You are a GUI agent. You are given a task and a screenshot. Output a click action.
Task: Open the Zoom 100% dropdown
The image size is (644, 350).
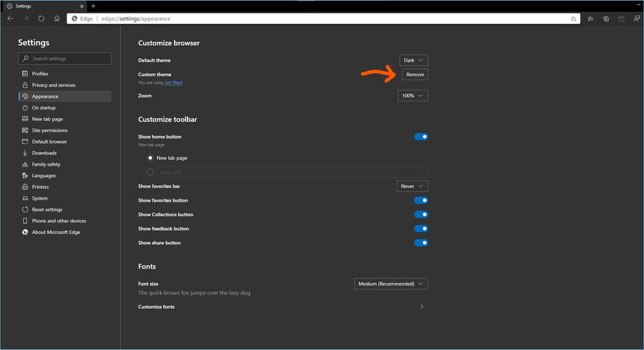coord(413,95)
